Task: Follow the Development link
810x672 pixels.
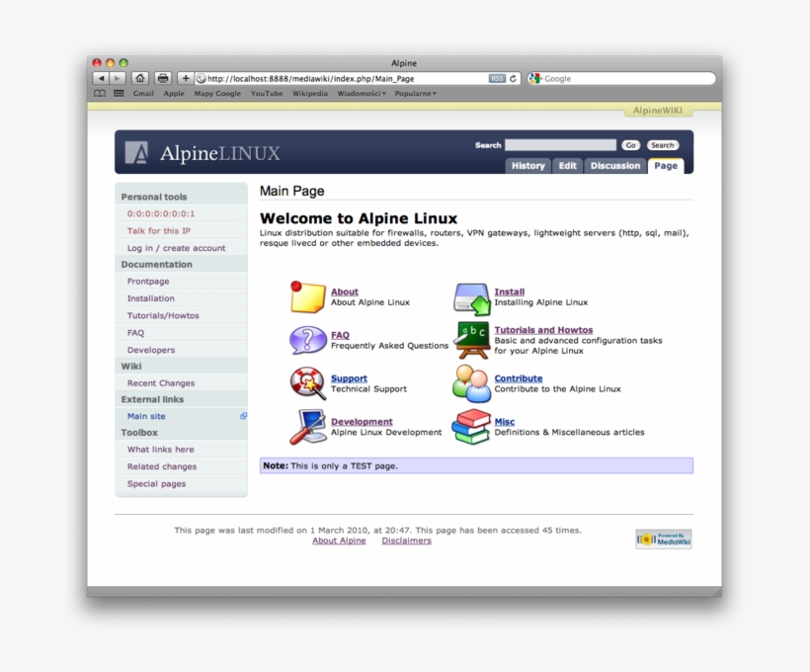Action: point(362,422)
